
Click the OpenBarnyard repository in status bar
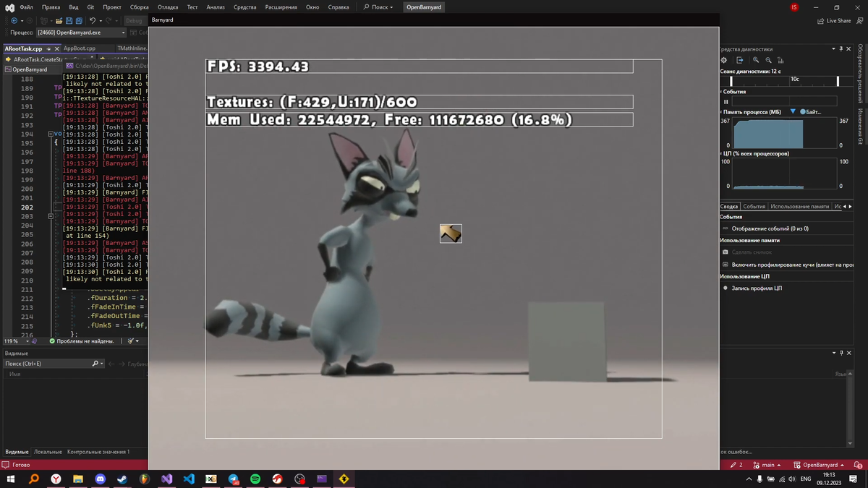coord(820,465)
